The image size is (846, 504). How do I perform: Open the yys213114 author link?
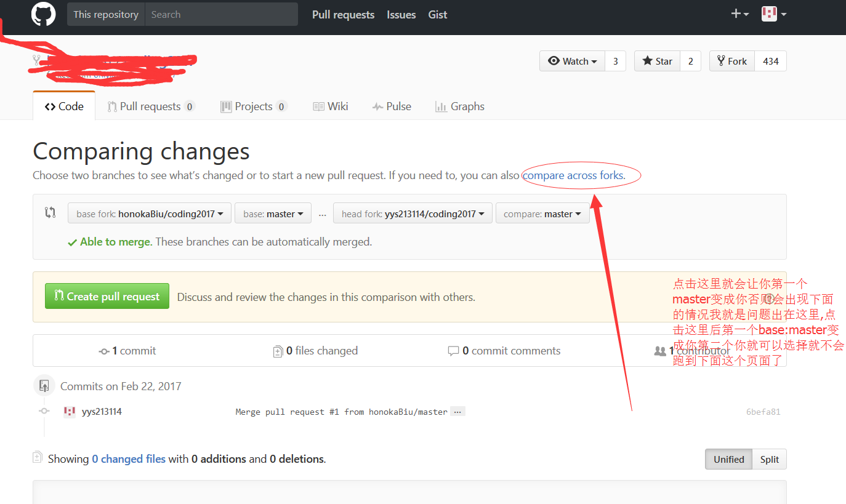102,412
